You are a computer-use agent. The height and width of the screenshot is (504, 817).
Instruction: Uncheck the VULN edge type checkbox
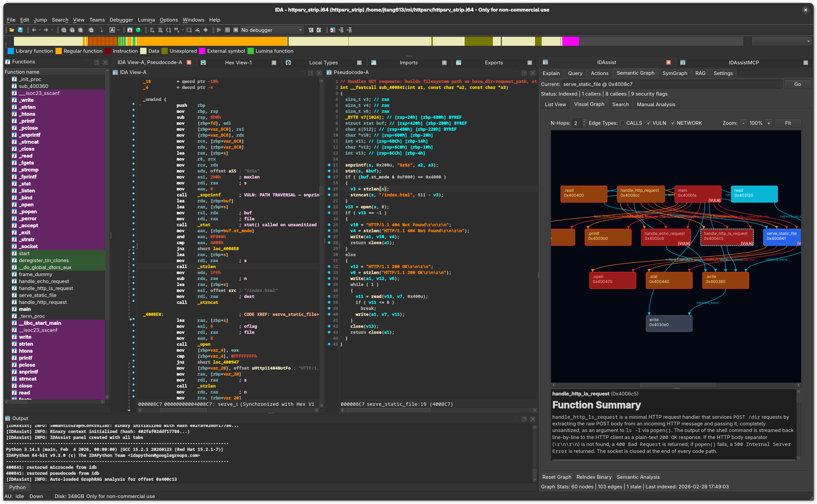pos(649,123)
